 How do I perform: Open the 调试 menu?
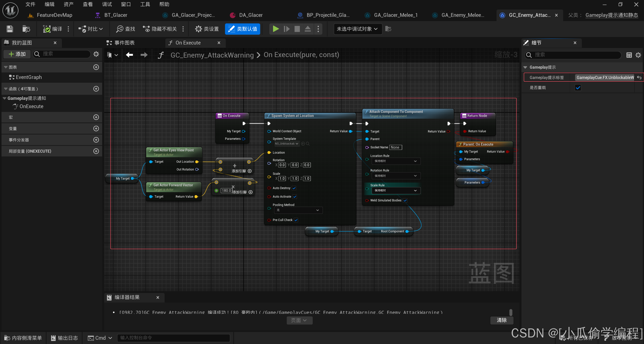[107, 4]
